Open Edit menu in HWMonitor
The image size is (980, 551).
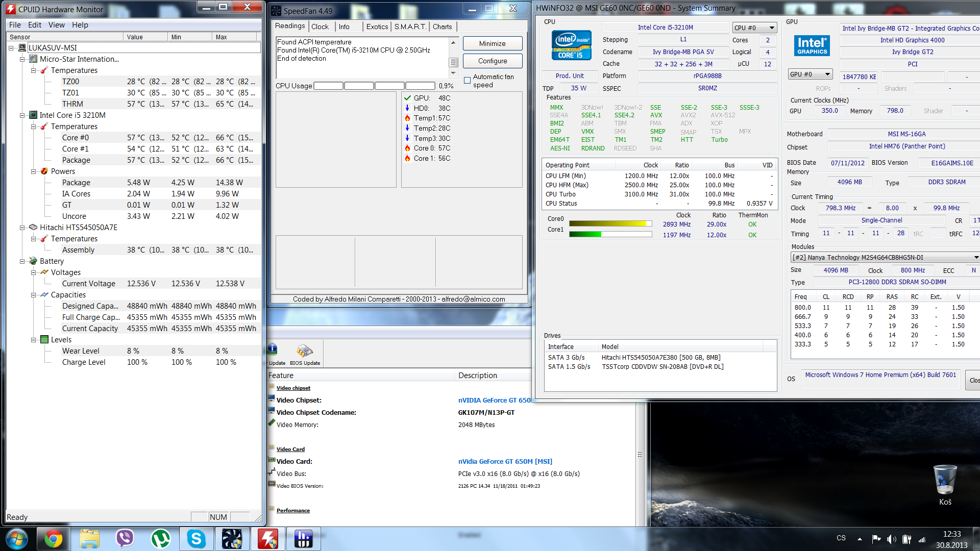(35, 24)
